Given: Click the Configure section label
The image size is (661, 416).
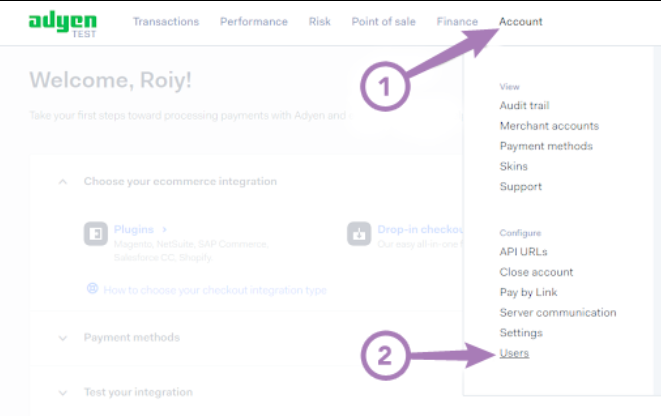Looking at the screenshot, I should (520, 233).
